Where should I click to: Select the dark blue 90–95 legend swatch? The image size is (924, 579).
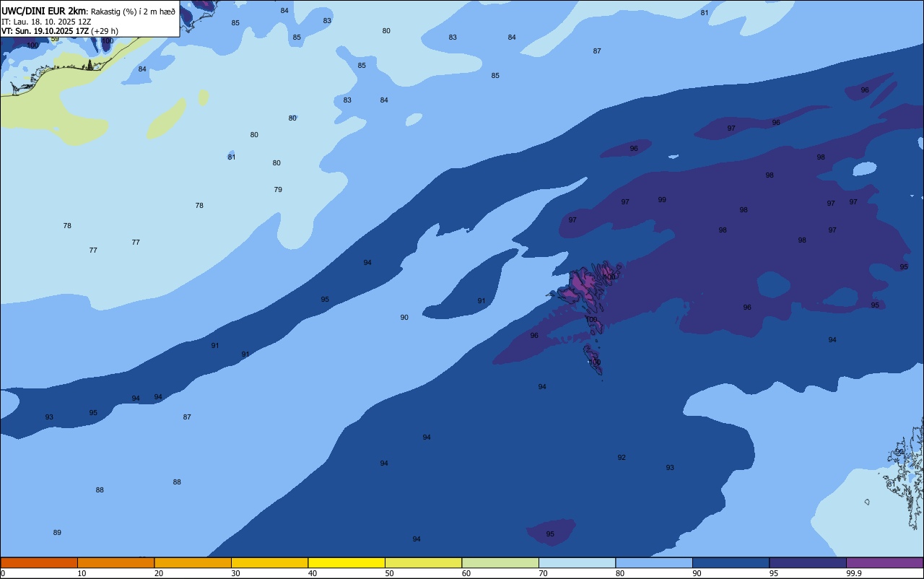tap(731, 562)
